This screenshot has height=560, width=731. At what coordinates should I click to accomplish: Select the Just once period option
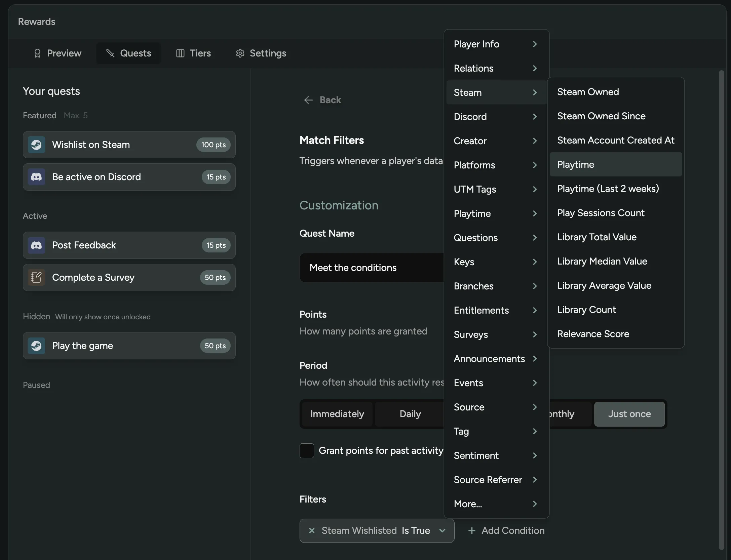pos(629,414)
